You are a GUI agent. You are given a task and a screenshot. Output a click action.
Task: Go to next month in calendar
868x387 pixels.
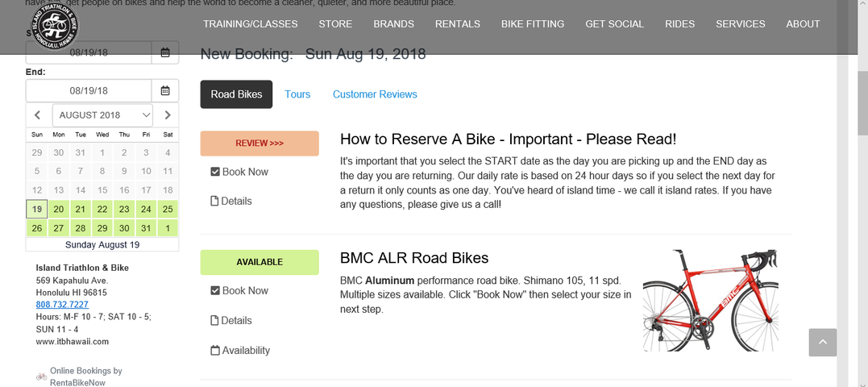pos(168,115)
